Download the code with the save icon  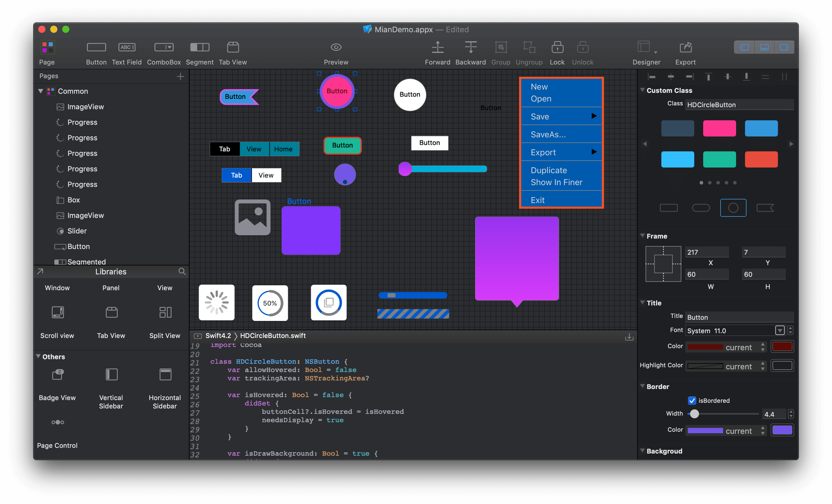click(x=629, y=337)
